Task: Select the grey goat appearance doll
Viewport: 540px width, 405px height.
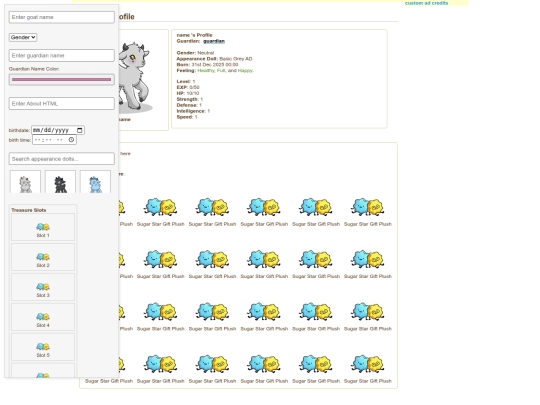Action: tap(25, 182)
